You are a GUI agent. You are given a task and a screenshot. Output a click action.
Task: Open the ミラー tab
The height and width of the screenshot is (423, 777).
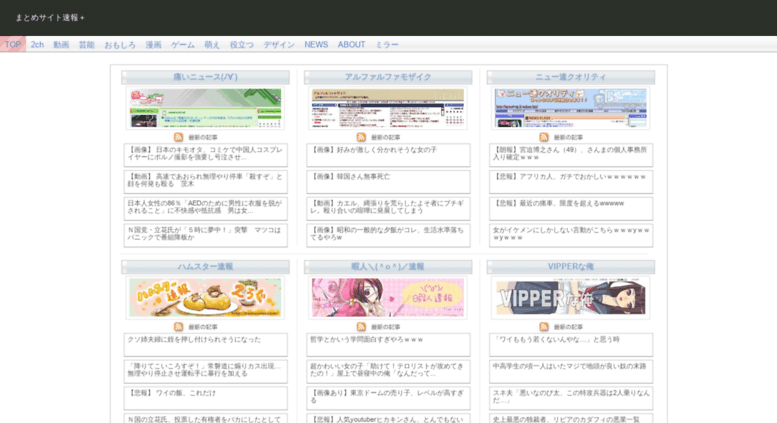coord(387,45)
